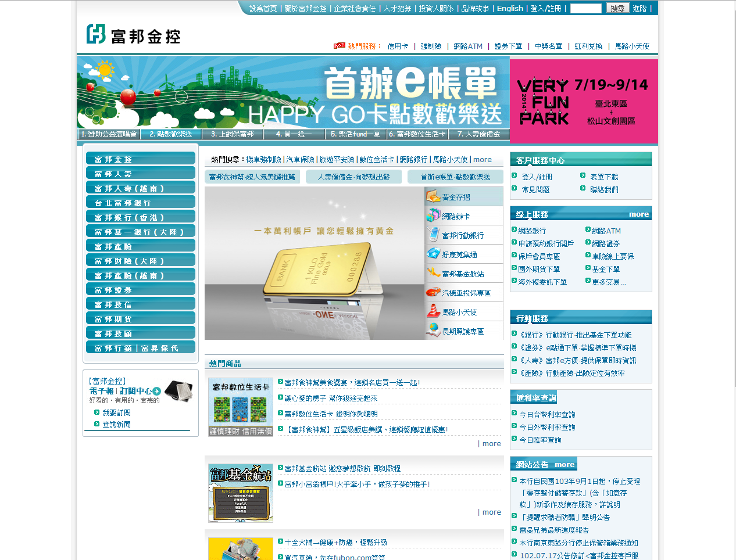Click arrow bullet beside 查詢新聞

[x=97, y=423]
